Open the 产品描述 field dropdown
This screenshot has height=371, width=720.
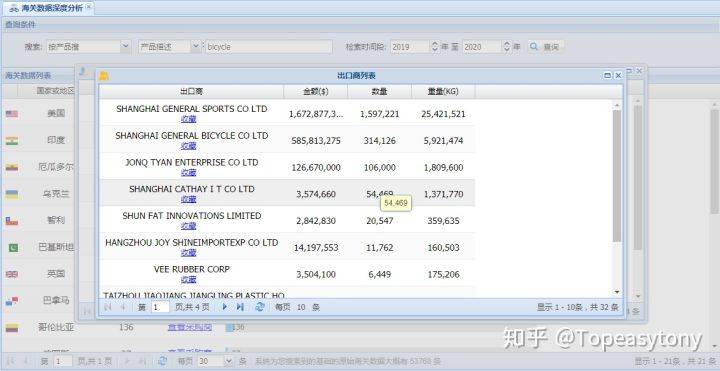[x=196, y=47]
